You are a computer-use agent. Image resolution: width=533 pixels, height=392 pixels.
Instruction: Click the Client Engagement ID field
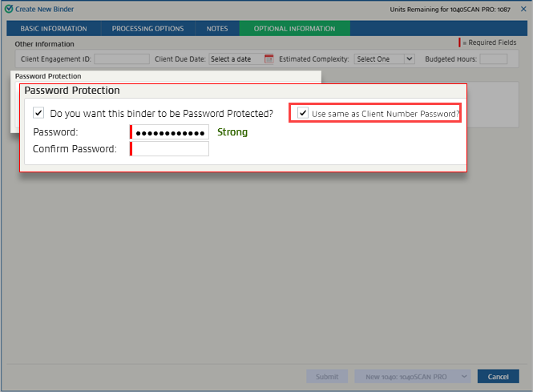(x=122, y=59)
